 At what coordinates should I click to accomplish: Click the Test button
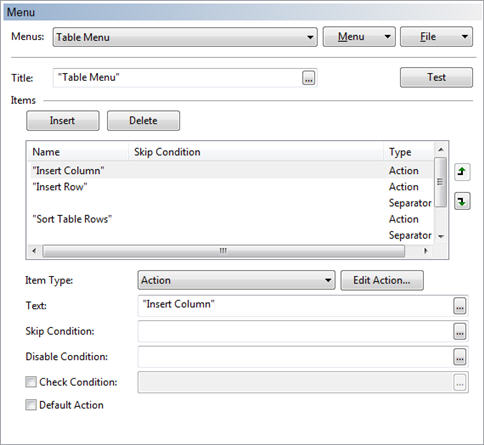pos(436,77)
